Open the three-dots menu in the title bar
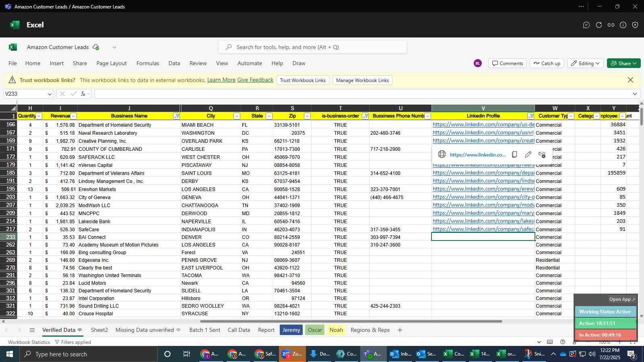644x362 pixels. (581, 6)
